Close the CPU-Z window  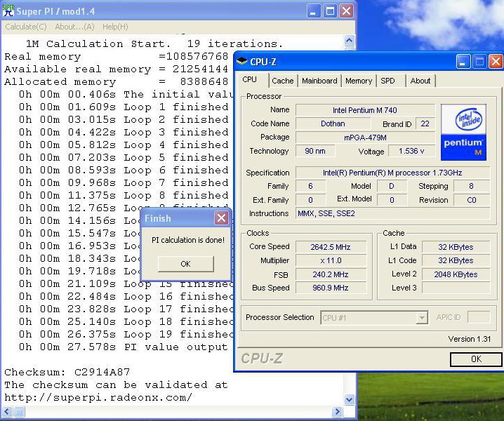[x=496, y=62]
